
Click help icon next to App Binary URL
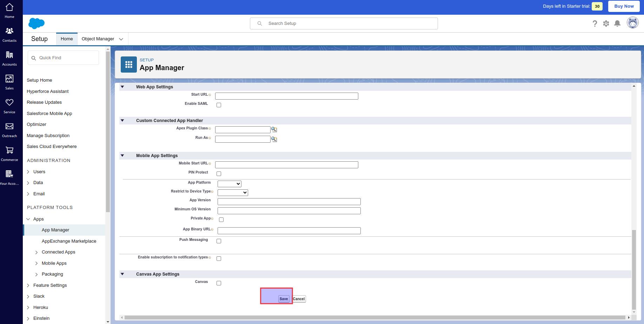pos(212,230)
